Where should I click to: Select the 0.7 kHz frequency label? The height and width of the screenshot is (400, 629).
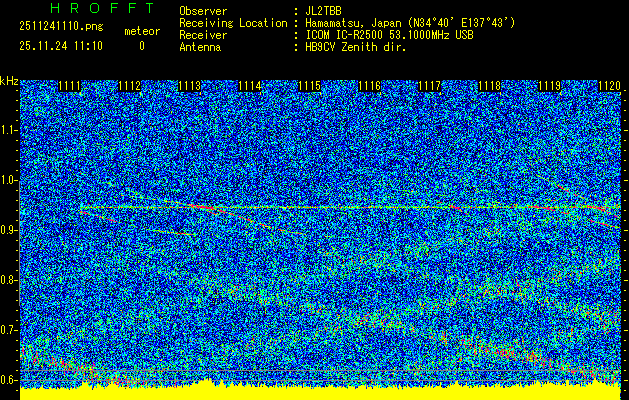(9, 330)
